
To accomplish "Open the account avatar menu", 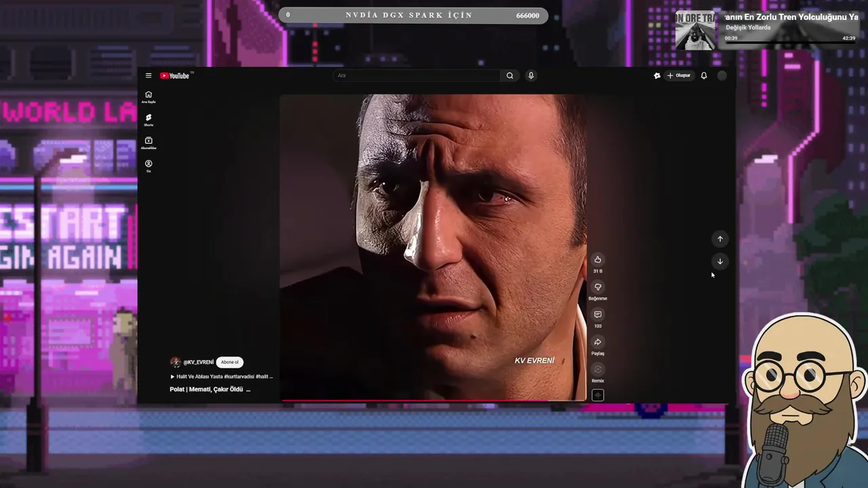I will (x=722, y=76).
